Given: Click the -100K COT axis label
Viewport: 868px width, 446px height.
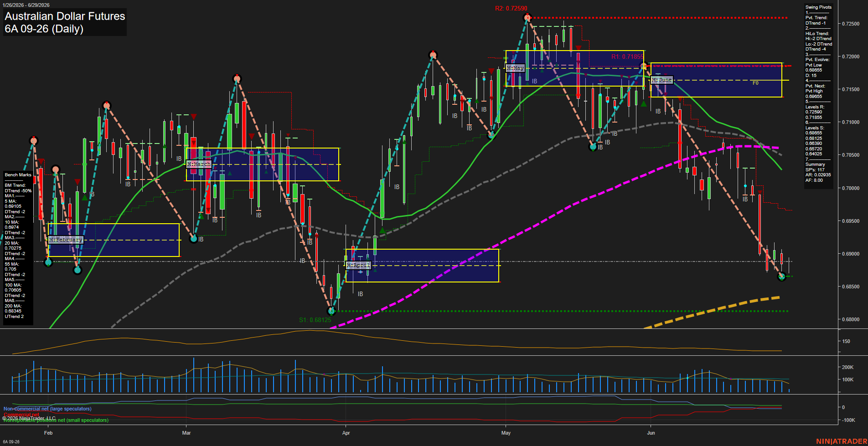Looking at the screenshot, I should pyautogui.click(x=848, y=420).
